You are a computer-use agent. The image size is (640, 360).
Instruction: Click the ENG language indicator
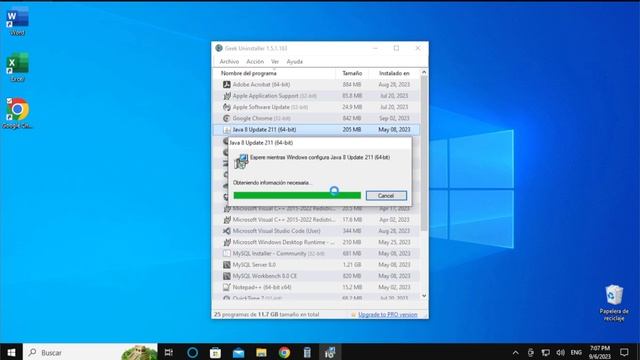click(576, 352)
